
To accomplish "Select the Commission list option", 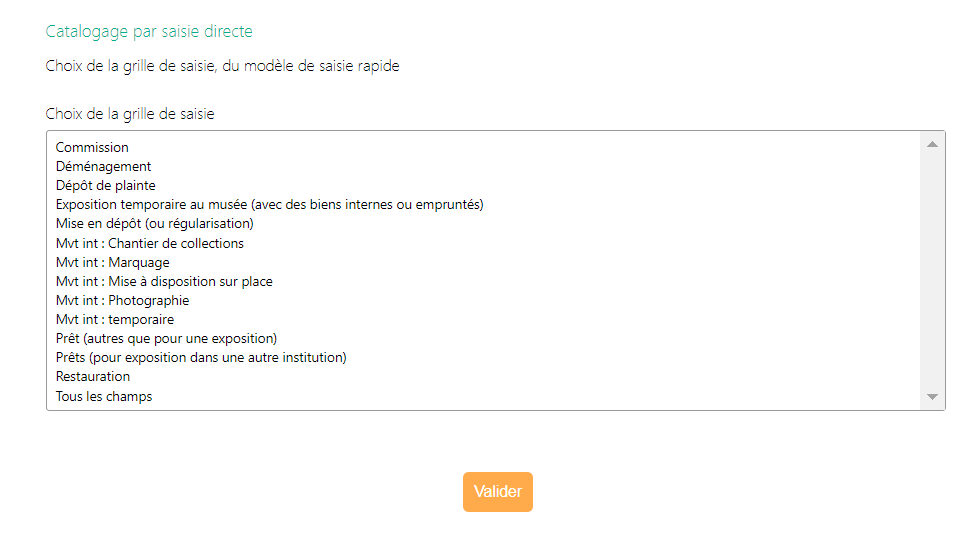I will coord(92,147).
